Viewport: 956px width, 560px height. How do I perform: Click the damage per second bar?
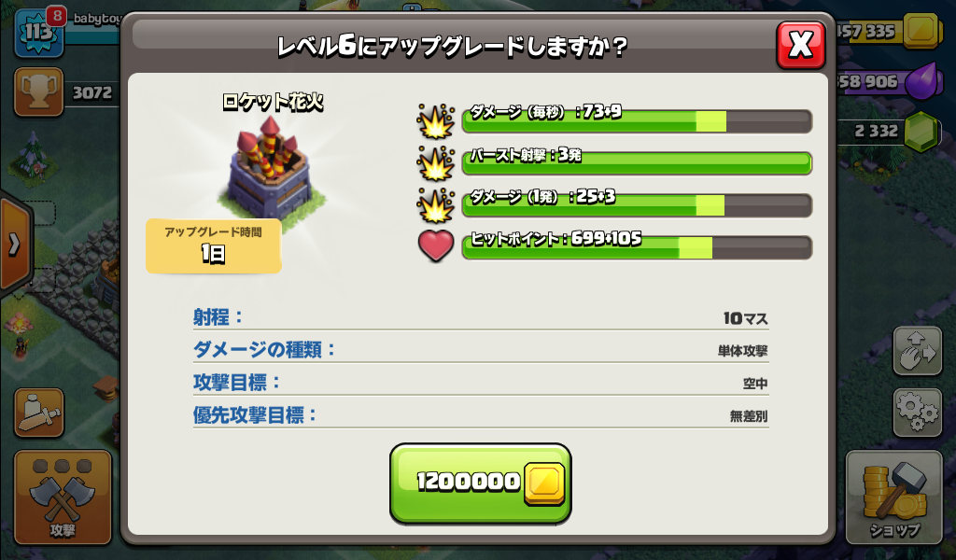pyautogui.click(x=637, y=120)
